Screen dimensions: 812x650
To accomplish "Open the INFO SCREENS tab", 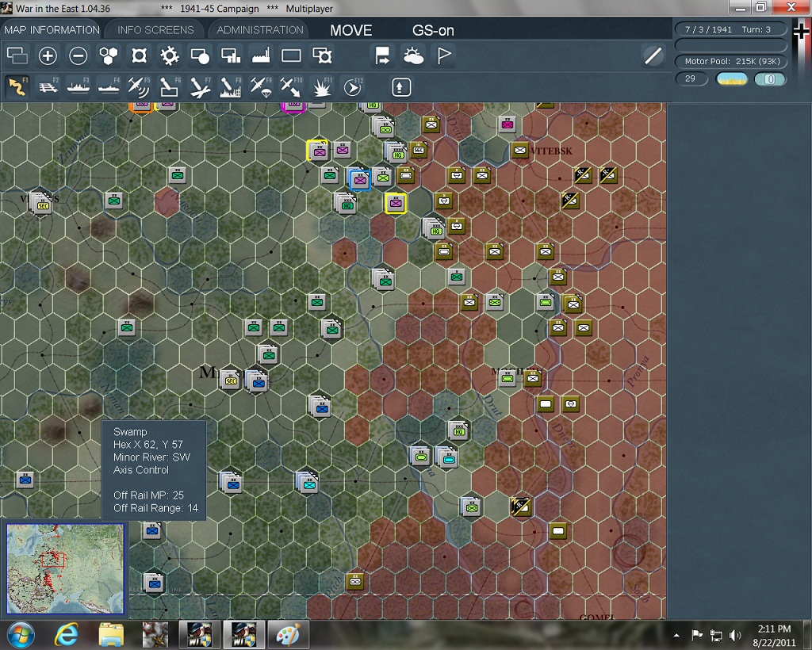I will (x=155, y=30).
